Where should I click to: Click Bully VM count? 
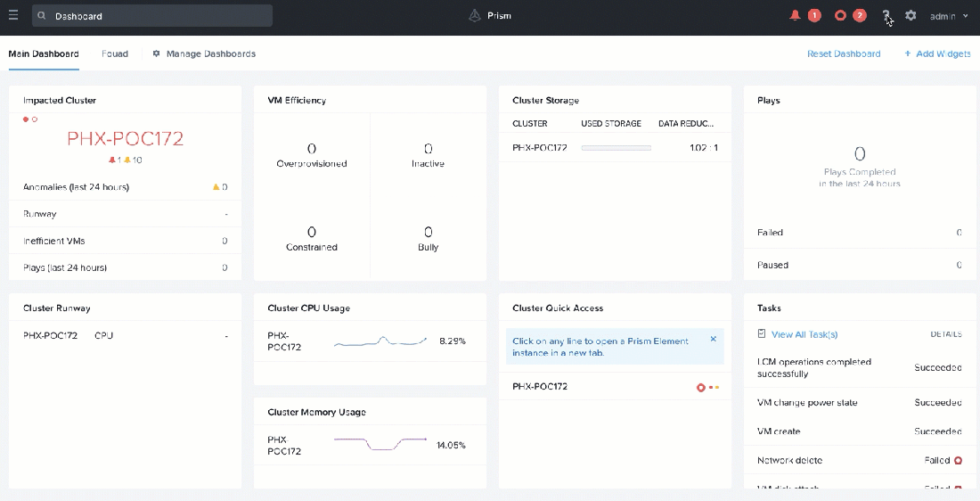click(x=429, y=232)
